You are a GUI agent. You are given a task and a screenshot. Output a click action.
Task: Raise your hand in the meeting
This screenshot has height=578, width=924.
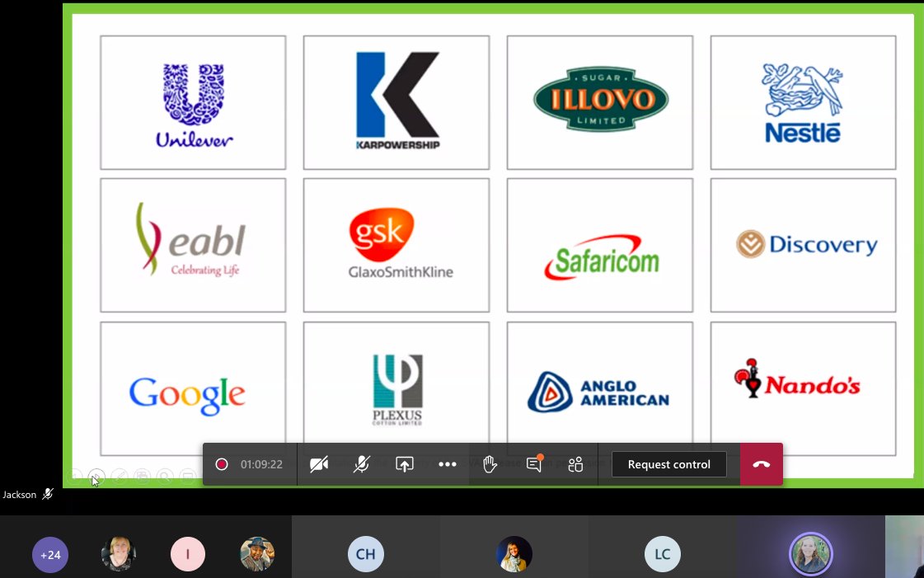[490, 464]
